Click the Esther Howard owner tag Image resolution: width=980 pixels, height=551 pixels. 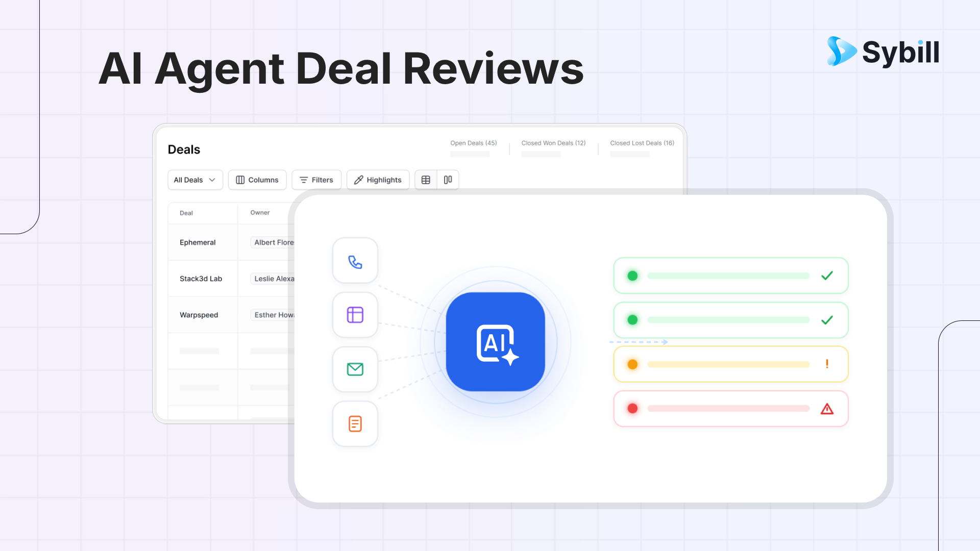click(273, 315)
